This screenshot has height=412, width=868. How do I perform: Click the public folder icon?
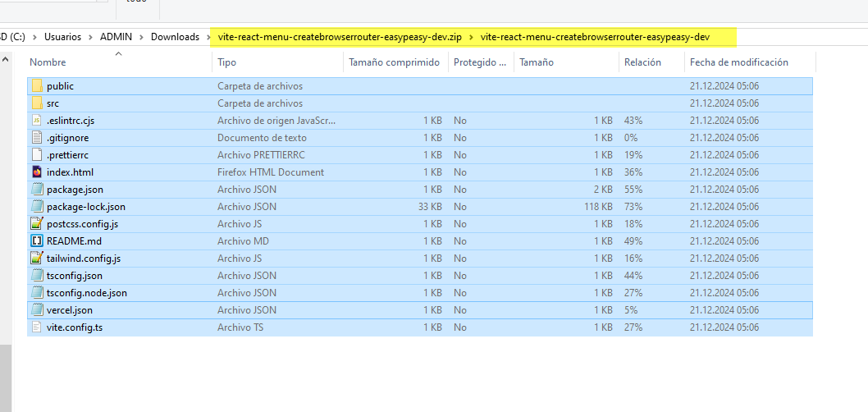pyautogui.click(x=37, y=86)
